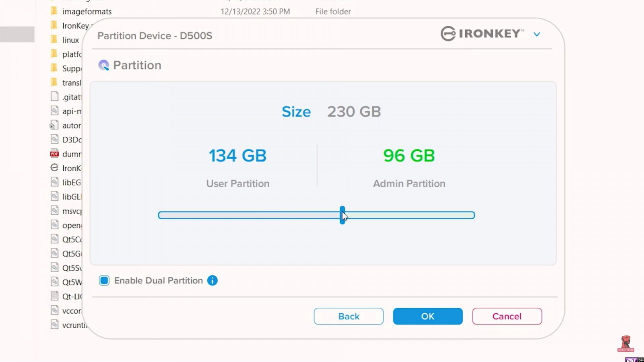This screenshot has height=362, width=644.
Task: Select the msvcp file icon
Action: click(54, 210)
